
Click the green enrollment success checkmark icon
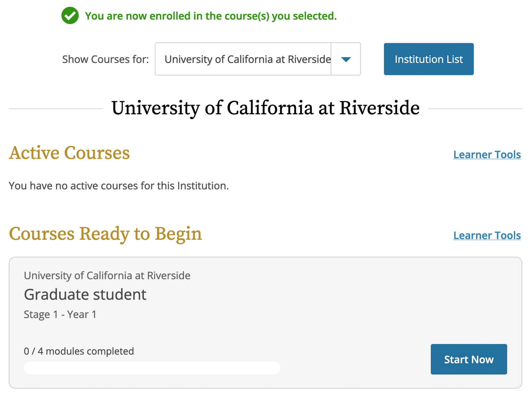(70, 15)
